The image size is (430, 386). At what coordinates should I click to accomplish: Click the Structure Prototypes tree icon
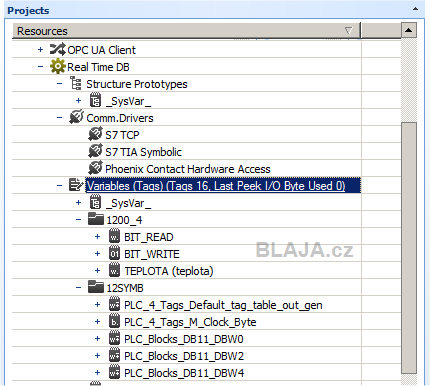[76, 83]
